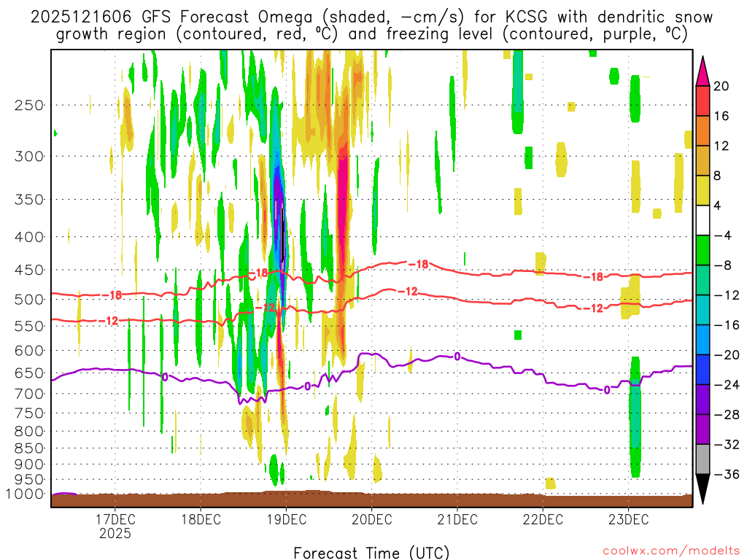Image resolution: width=747 pixels, height=560 pixels.
Task: Click the red 16-20 colorbar segment
Action: 703,101
